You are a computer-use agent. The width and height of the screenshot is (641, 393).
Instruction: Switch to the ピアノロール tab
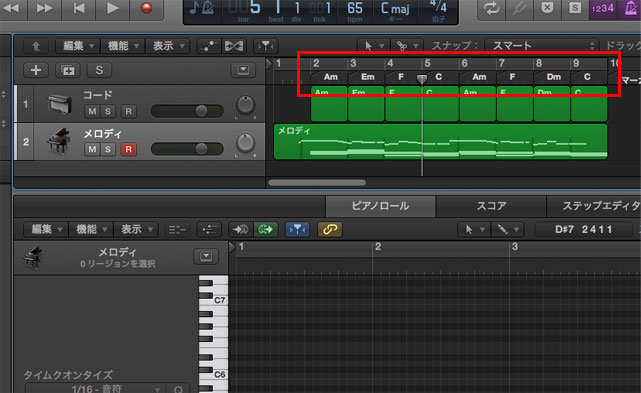point(380,206)
